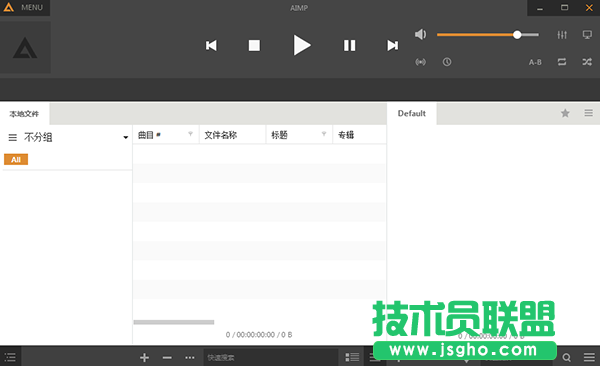The image size is (600, 366).
Task: Open the filter icon in 曲目 column
Action: tap(190, 134)
